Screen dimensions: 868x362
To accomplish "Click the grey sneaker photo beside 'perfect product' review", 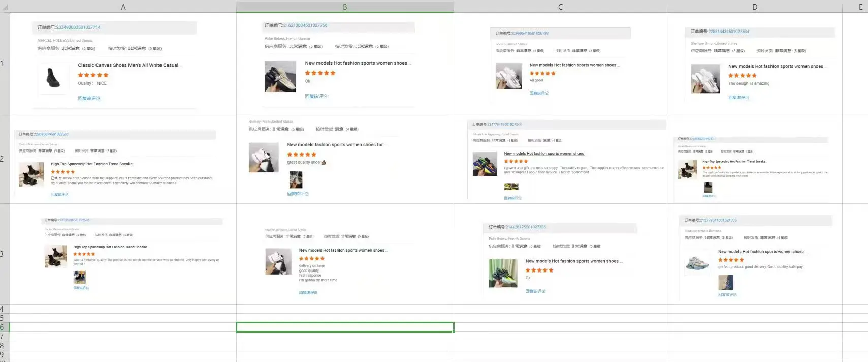I will [x=697, y=263].
